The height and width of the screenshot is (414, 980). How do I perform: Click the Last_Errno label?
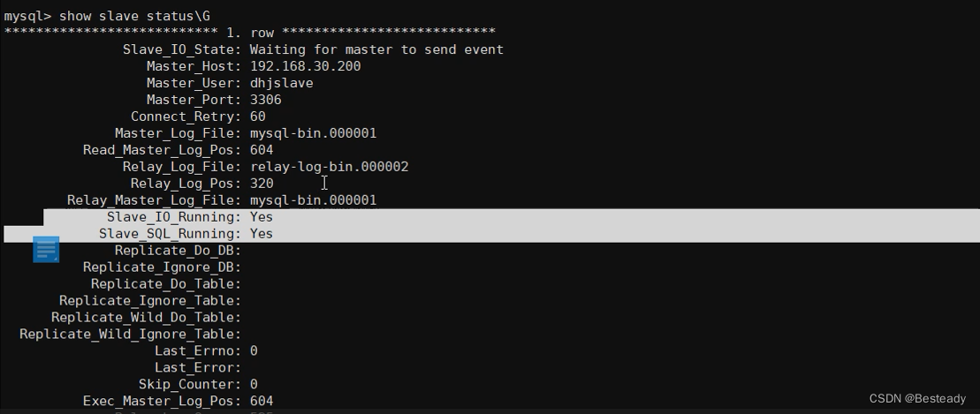pos(197,350)
